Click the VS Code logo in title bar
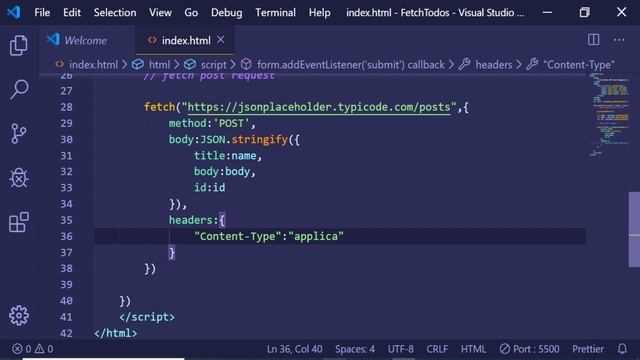Image resolution: width=640 pixels, height=360 pixels. [13, 12]
